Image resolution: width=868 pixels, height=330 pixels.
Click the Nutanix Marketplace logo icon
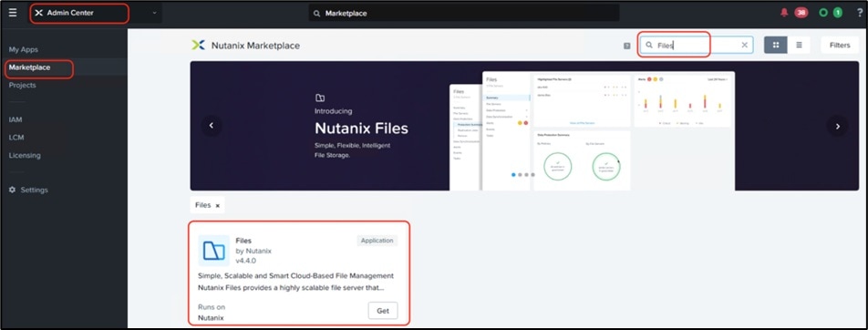click(198, 46)
